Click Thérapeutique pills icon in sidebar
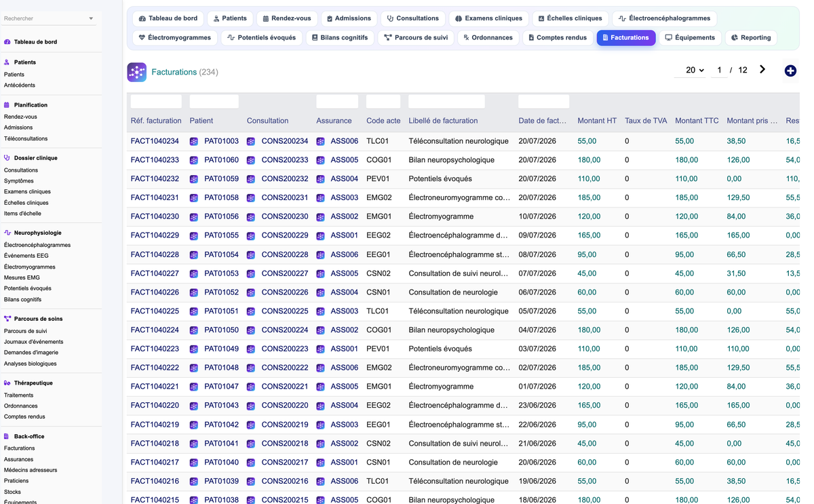The image size is (814, 504). (x=7, y=383)
